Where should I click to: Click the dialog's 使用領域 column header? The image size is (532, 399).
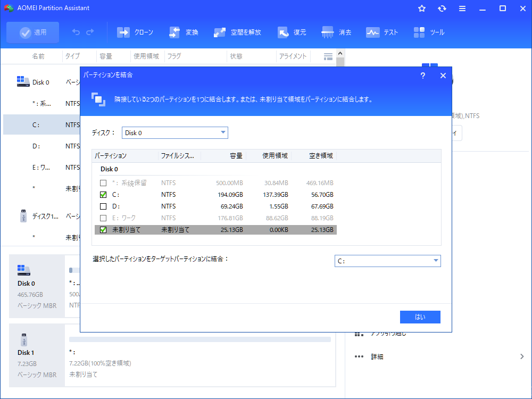click(x=269, y=156)
